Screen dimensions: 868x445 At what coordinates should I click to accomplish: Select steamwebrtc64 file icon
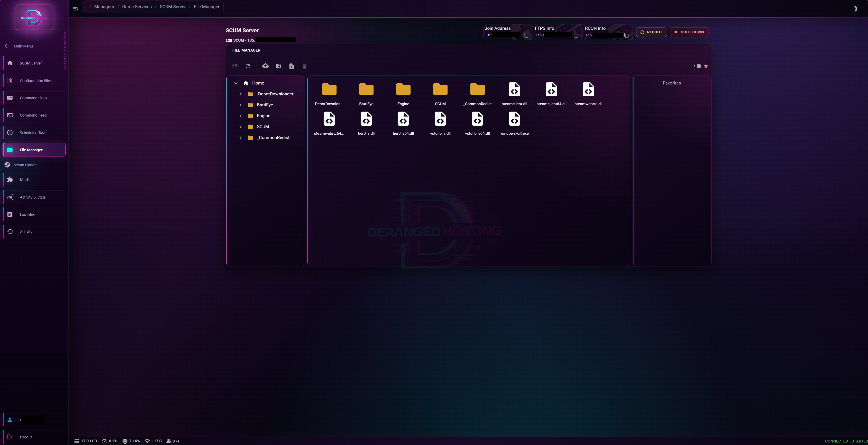tap(329, 119)
